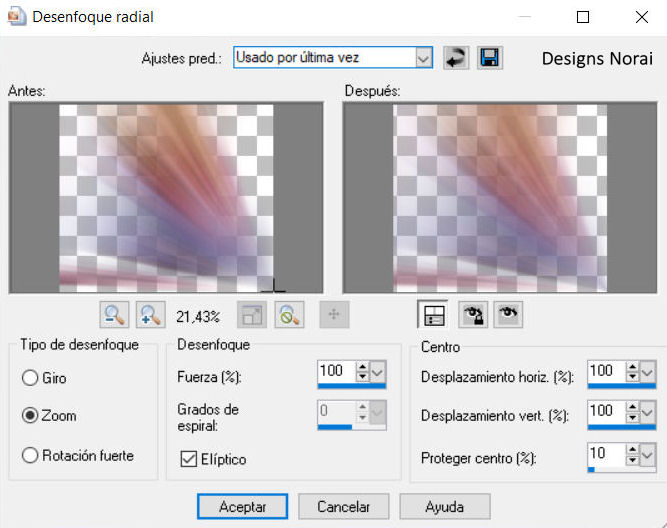Click the Antes preview image
Viewport: 667px width, 528px height.
[x=166, y=198]
